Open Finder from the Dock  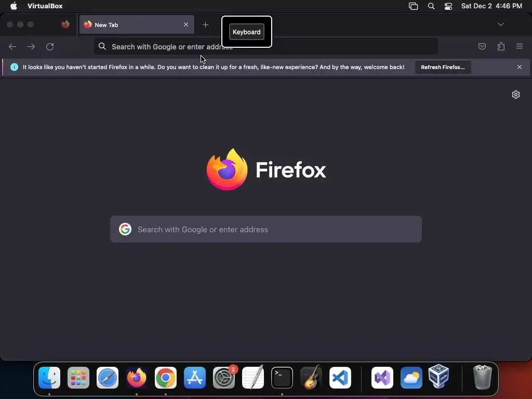tap(49, 378)
